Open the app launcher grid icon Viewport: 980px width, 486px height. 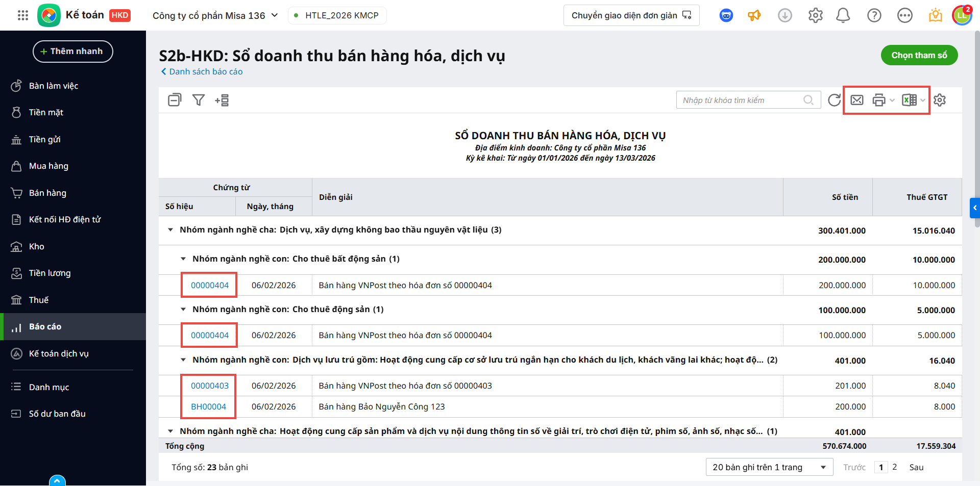pyautogui.click(x=23, y=15)
